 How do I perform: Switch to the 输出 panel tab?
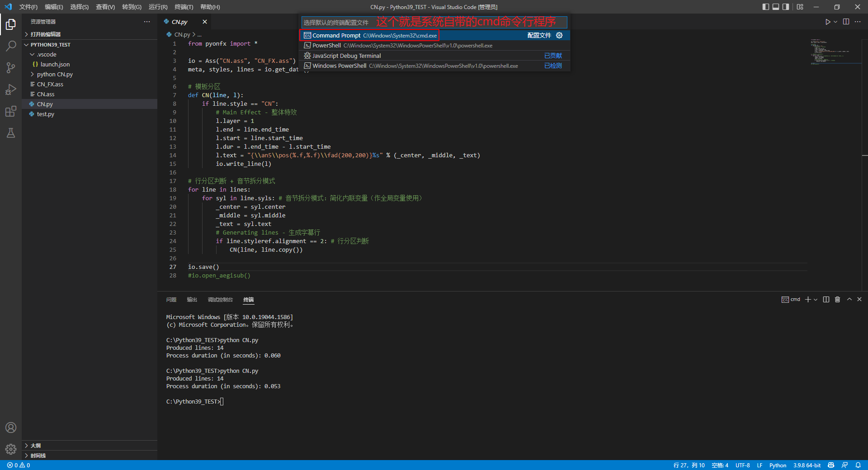click(191, 299)
